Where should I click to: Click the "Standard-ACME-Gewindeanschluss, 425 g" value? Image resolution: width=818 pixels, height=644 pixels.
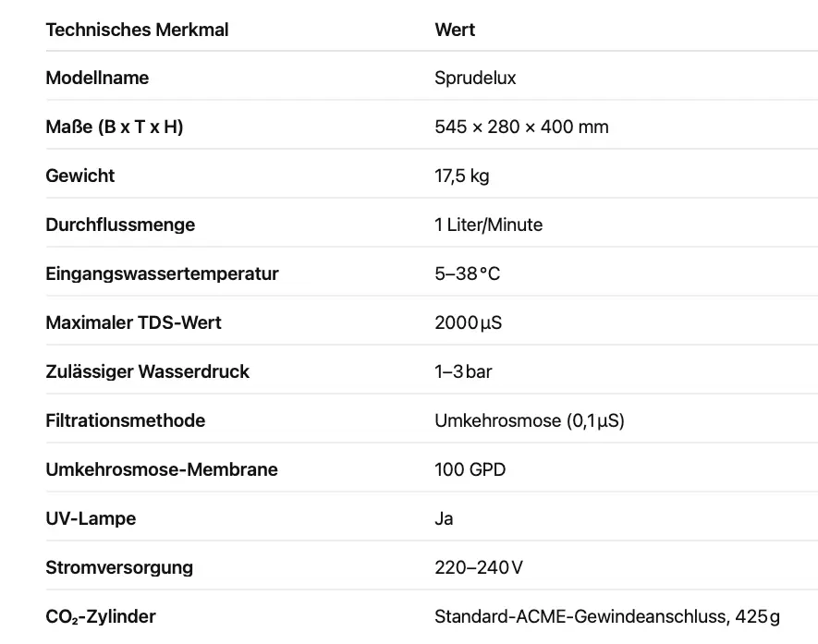pos(606,616)
